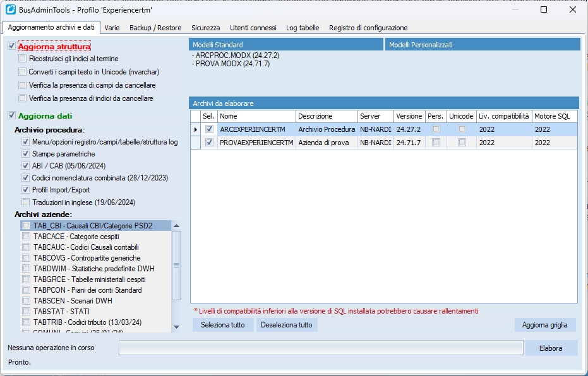This screenshot has width=588, height=376.
Task: Select TAB_CBI - Causali CBI/Categorie PSD2 entry
Action: pyautogui.click(x=101, y=225)
